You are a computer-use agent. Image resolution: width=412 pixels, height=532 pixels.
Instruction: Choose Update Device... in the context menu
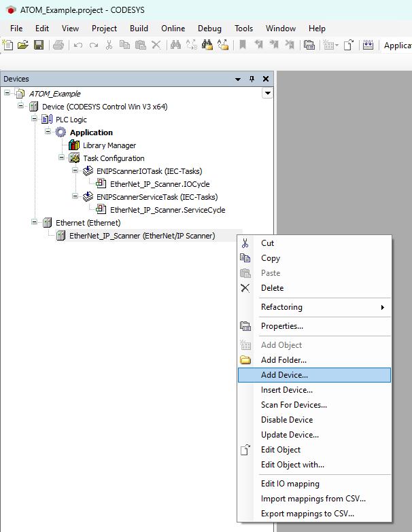[x=314, y=435]
